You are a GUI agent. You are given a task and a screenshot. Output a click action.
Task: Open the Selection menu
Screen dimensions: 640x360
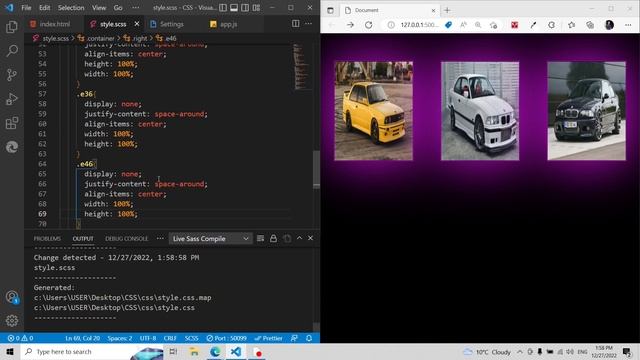tap(71, 8)
